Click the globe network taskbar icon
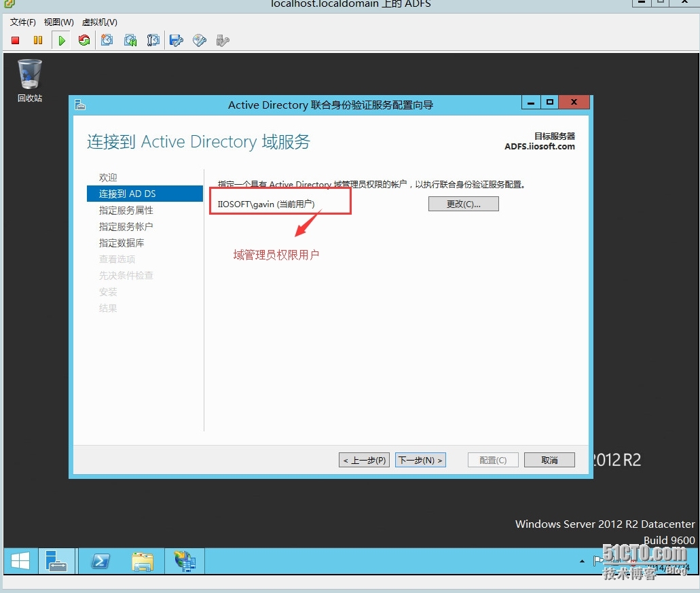The height and width of the screenshot is (593, 700). [185, 561]
